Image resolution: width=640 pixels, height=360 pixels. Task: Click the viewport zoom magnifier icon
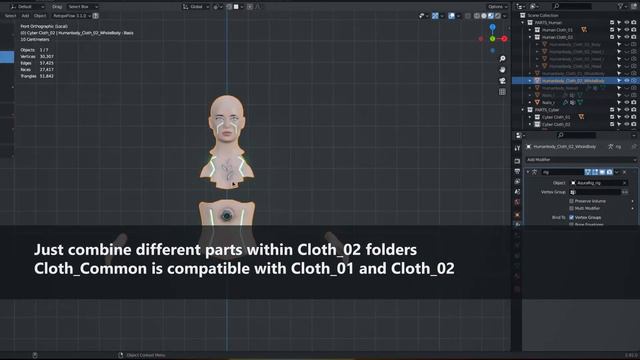(x=502, y=59)
